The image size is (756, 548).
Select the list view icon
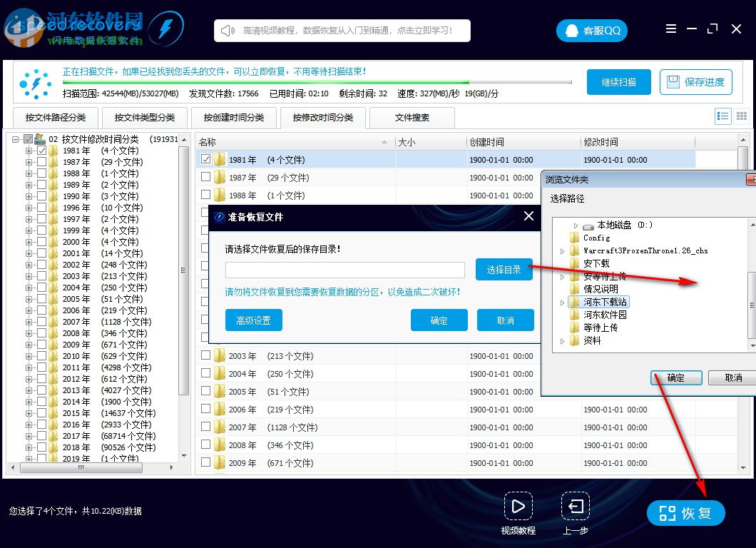722,116
